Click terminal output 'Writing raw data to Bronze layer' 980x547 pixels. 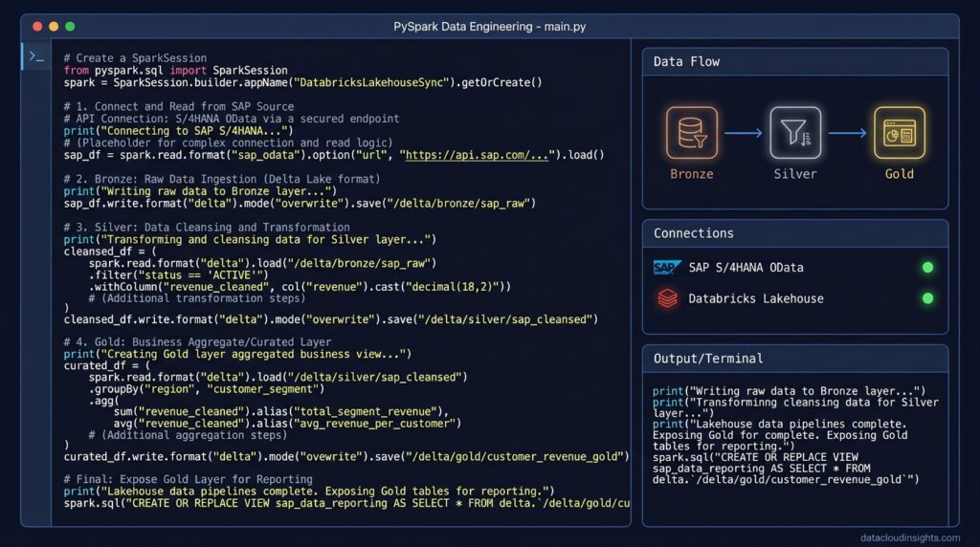pos(789,391)
